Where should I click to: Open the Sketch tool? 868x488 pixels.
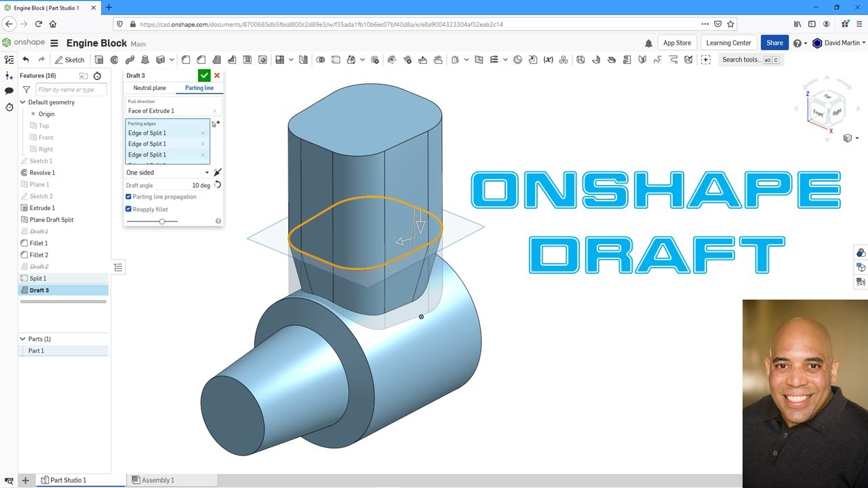point(69,60)
